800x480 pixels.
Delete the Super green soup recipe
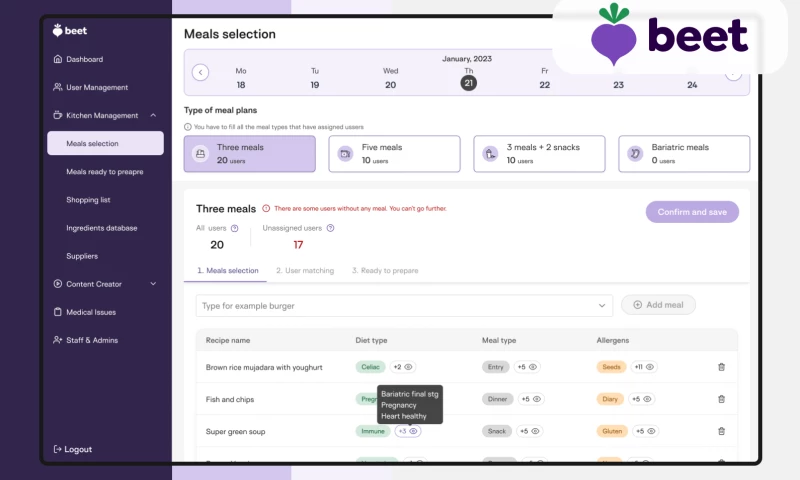click(721, 431)
